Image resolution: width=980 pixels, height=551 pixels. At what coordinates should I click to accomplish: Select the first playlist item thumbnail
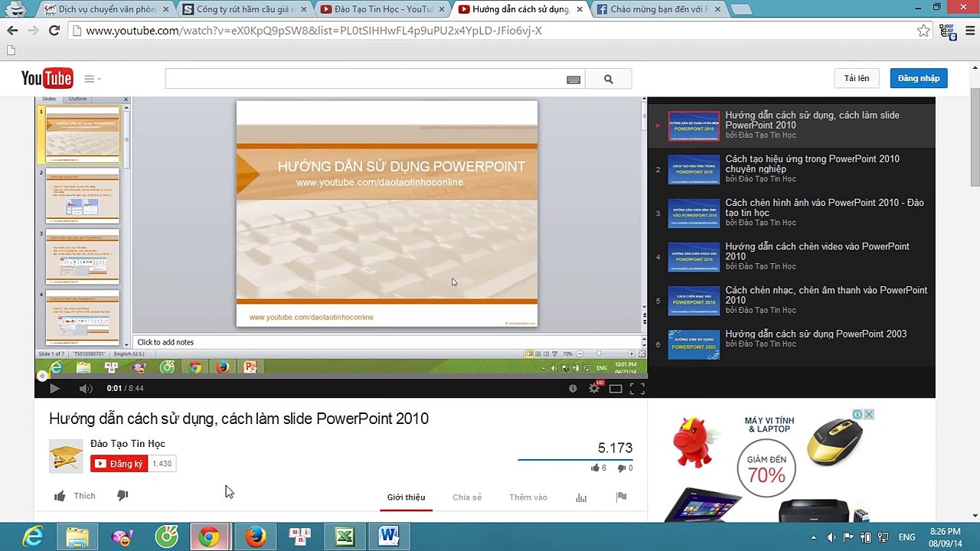pyautogui.click(x=694, y=126)
